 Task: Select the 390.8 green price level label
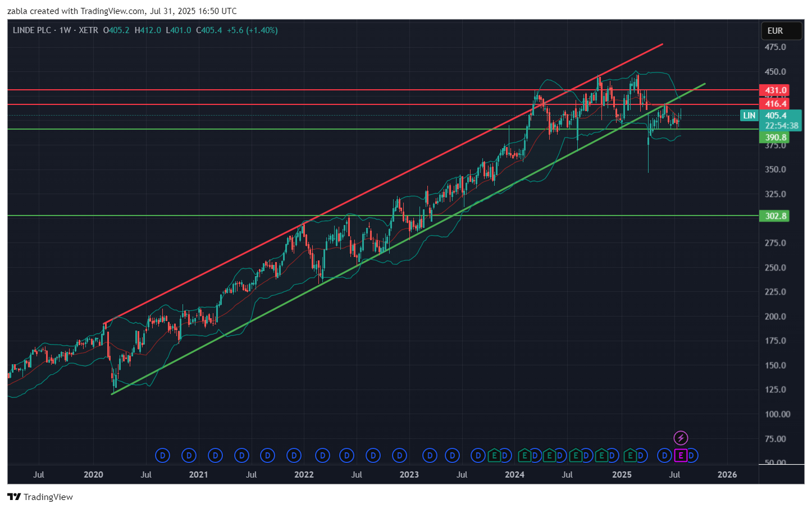click(x=775, y=137)
